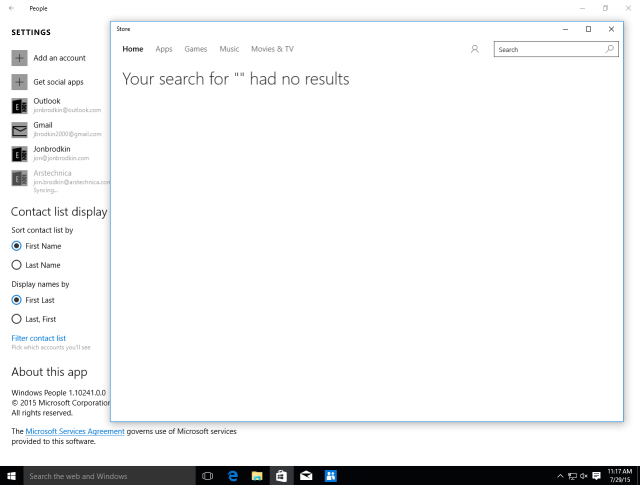This screenshot has width=640, height=485.
Task: Close the Store window
Action: click(611, 29)
